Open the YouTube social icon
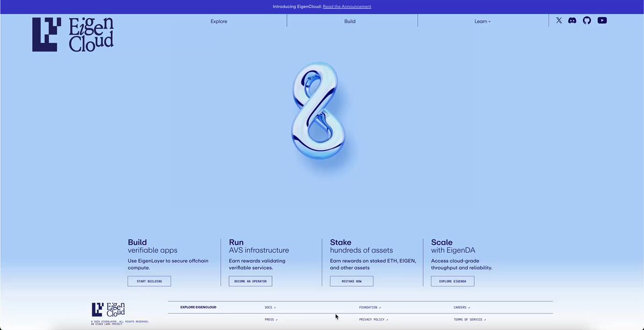This screenshot has height=330, width=644. coord(602,20)
